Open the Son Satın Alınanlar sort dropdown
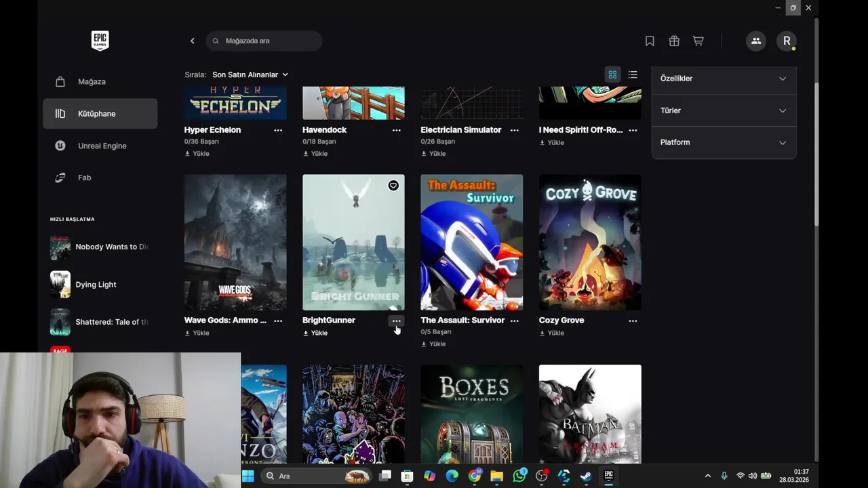 (x=250, y=75)
